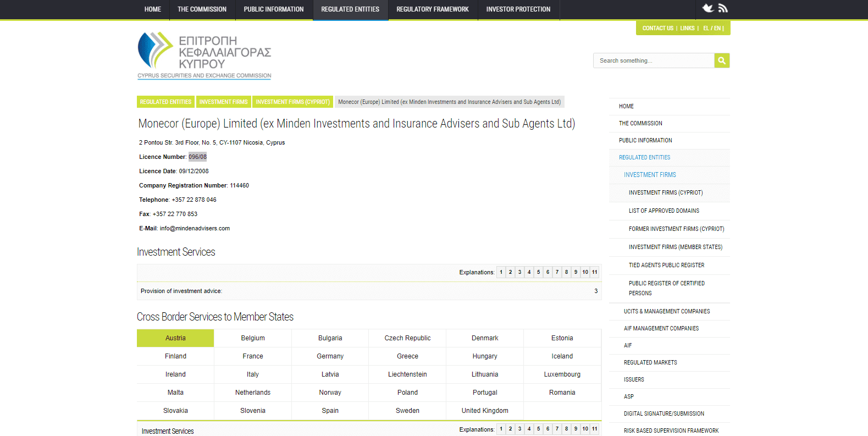This screenshot has height=436, width=868.
Task: Choose United Kingdom in the country grid
Action: [x=484, y=411]
